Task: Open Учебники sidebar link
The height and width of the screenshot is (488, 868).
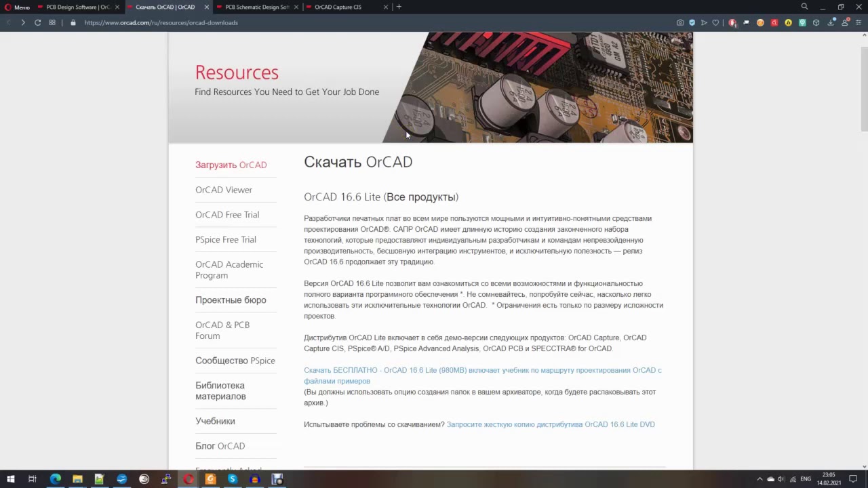Action: [x=215, y=421]
